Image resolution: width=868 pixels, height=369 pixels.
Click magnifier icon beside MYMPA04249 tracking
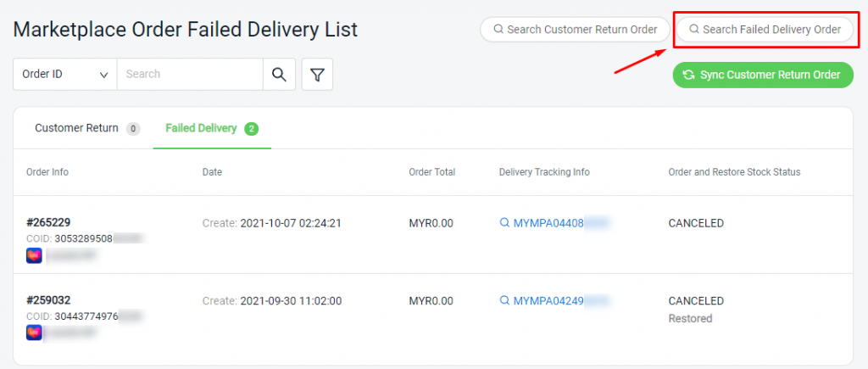[x=504, y=300]
